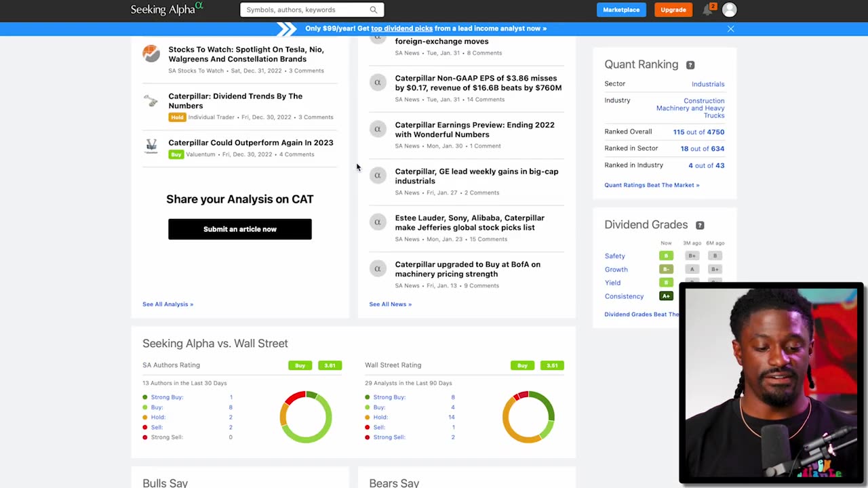Open Quant Ratings Beat The Market link
The height and width of the screenshot is (488, 868).
click(x=652, y=185)
